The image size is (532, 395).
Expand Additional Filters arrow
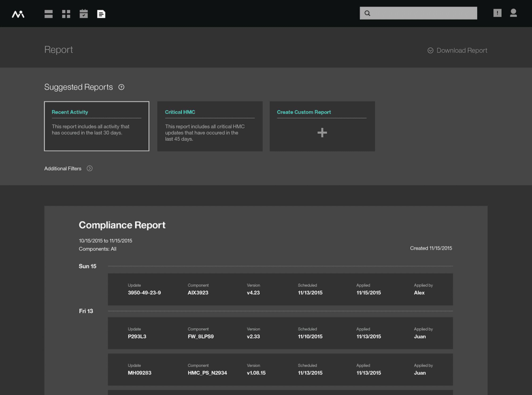click(90, 169)
